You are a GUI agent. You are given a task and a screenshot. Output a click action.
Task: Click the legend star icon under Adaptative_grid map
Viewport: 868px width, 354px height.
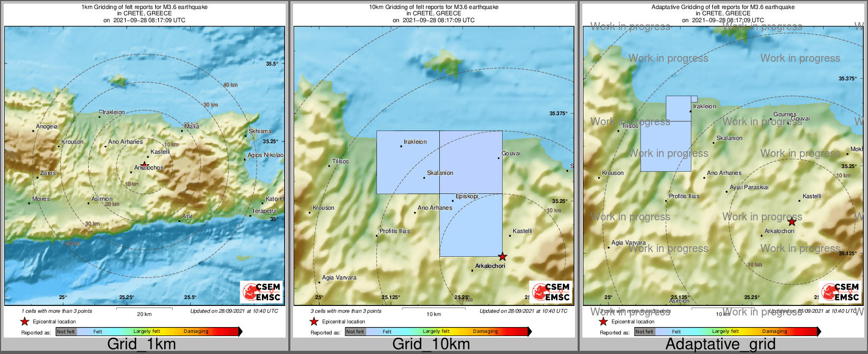coord(603,321)
